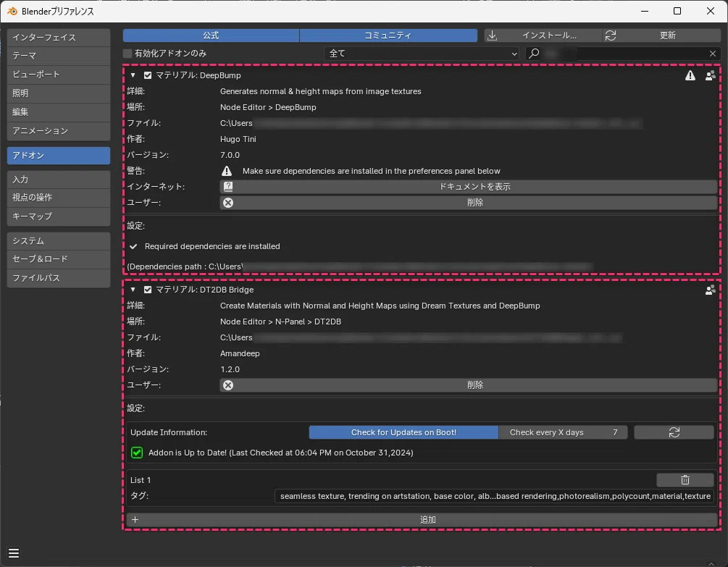The image size is (728, 567).
Task: Maximize the Blender preferences window
Action: tap(677, 11)
